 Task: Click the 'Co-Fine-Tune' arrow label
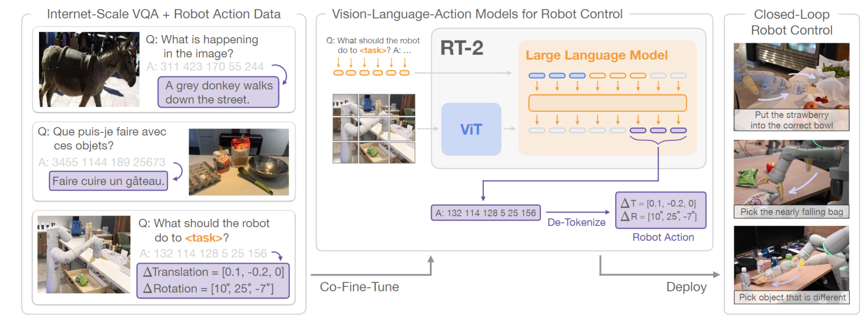coord(359,287)
